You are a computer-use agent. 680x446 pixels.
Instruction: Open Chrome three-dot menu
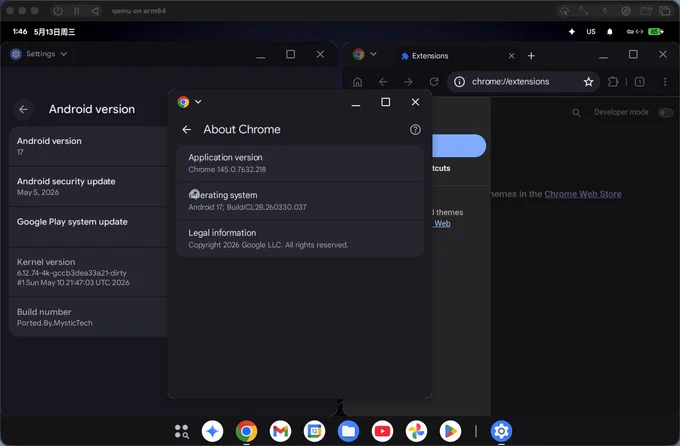tap(665, 82)
